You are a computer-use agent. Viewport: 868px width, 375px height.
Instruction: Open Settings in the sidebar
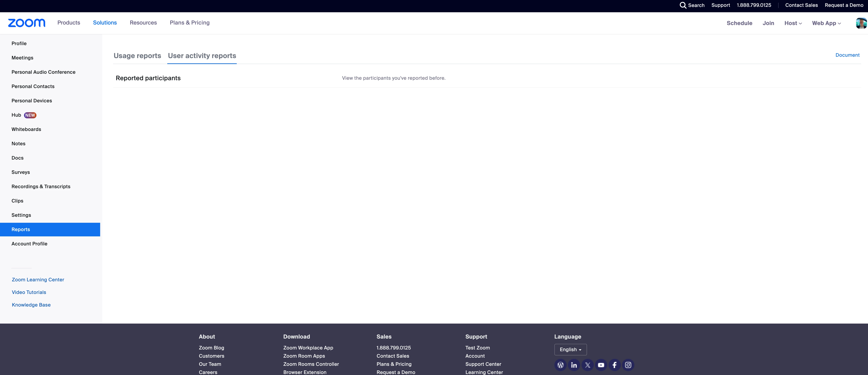(21, 215)
